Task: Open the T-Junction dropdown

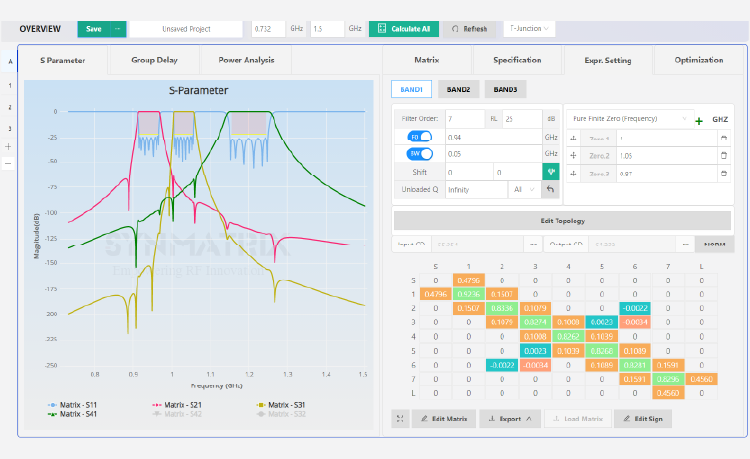Action: click(x=529, y=29)
